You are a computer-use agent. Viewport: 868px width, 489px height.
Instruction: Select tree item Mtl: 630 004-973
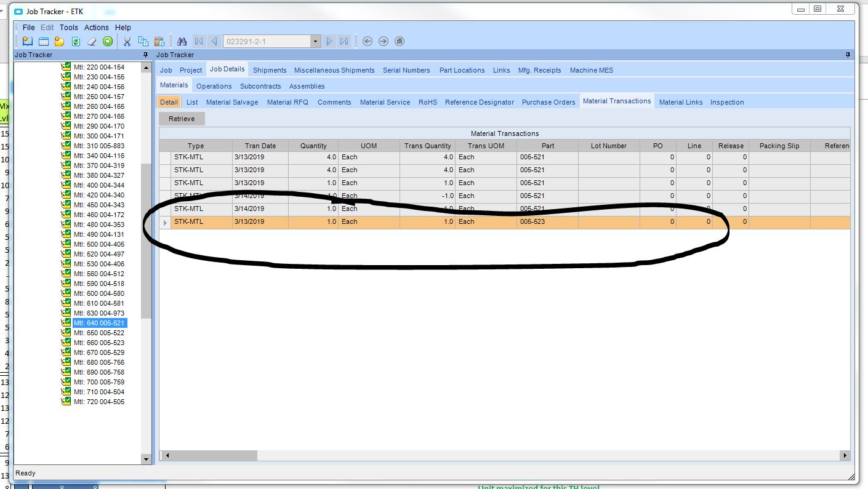click(x=99, y=313)
